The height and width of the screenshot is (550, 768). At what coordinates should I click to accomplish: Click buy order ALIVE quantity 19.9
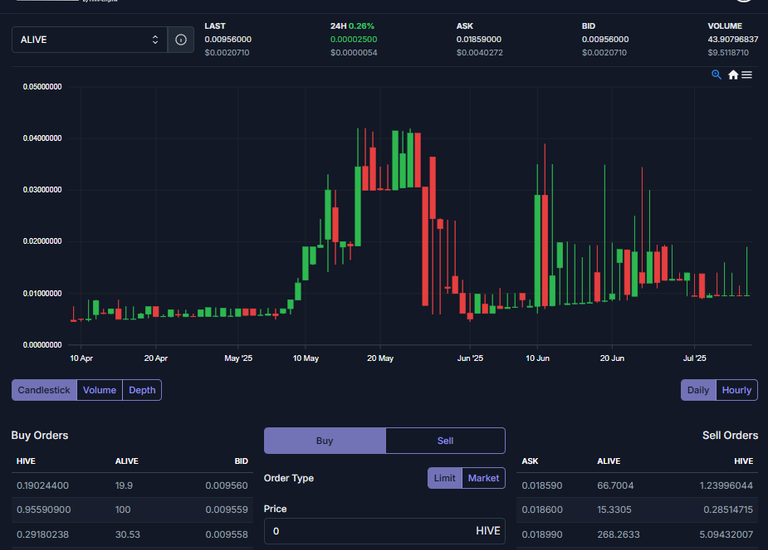tap(123, 485)
